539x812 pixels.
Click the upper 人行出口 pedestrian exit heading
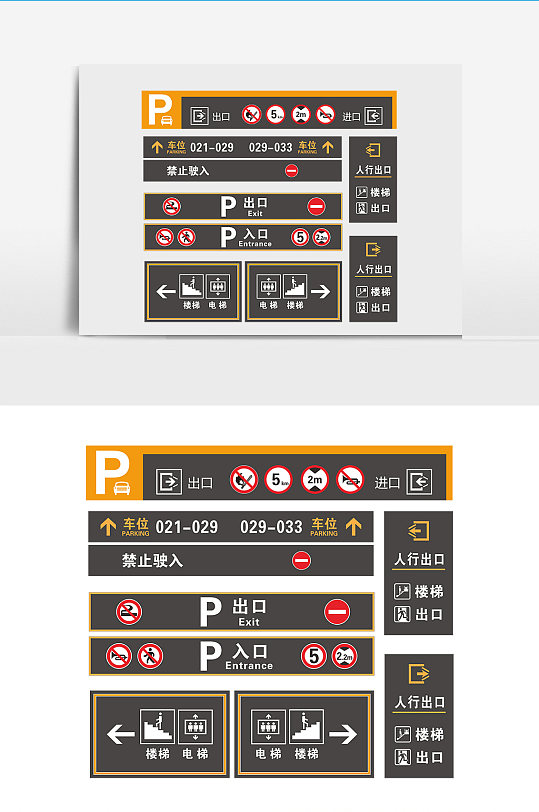(x=419, y=559)
